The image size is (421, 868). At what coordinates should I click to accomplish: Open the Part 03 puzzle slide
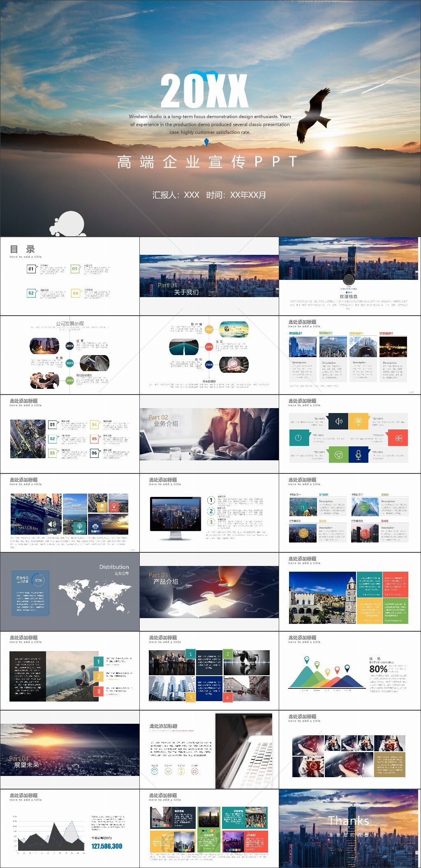(209, 592)
